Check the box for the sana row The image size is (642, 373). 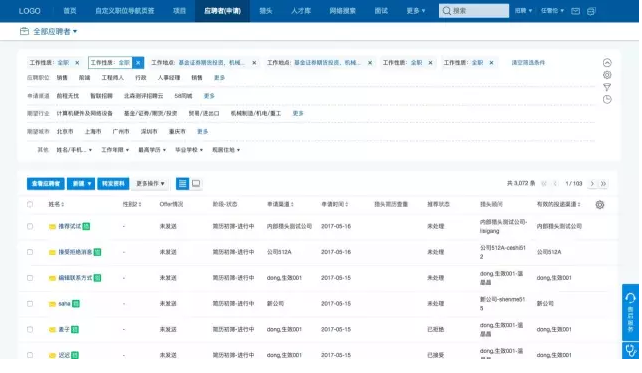[x=30, y=305]
